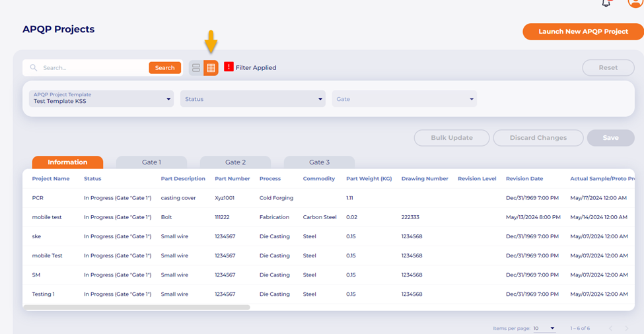
Task: Switch to list card view icon
Action: (x=196, y=68)
